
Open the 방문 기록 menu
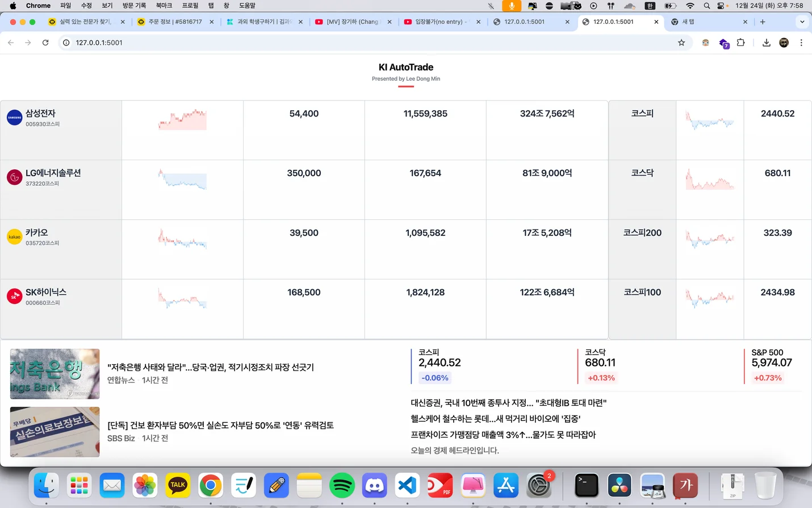135,6
